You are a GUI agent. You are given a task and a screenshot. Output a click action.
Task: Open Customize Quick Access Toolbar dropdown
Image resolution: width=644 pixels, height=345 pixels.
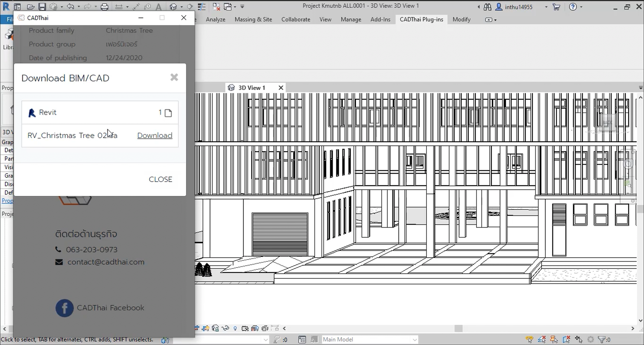(x=242, y=7)
